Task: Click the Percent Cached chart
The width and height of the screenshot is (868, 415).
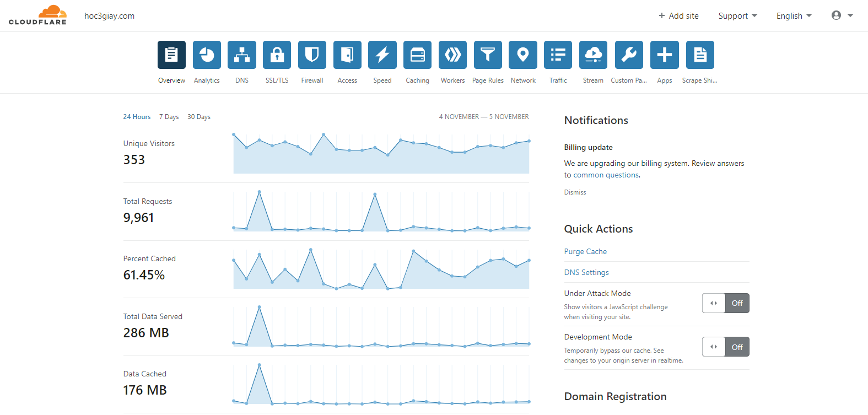Action: [381, 268]
